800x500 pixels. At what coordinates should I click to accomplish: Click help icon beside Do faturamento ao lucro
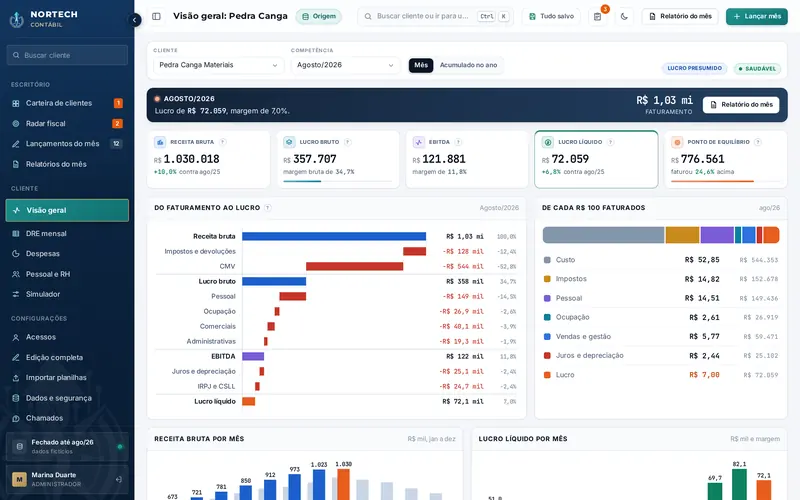pyautogui.click(x=268, y=208)
